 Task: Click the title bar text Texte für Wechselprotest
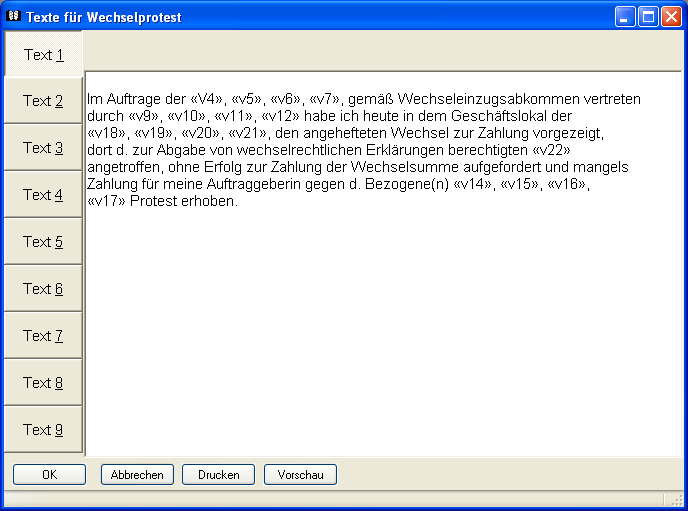[x=104, y=18]
